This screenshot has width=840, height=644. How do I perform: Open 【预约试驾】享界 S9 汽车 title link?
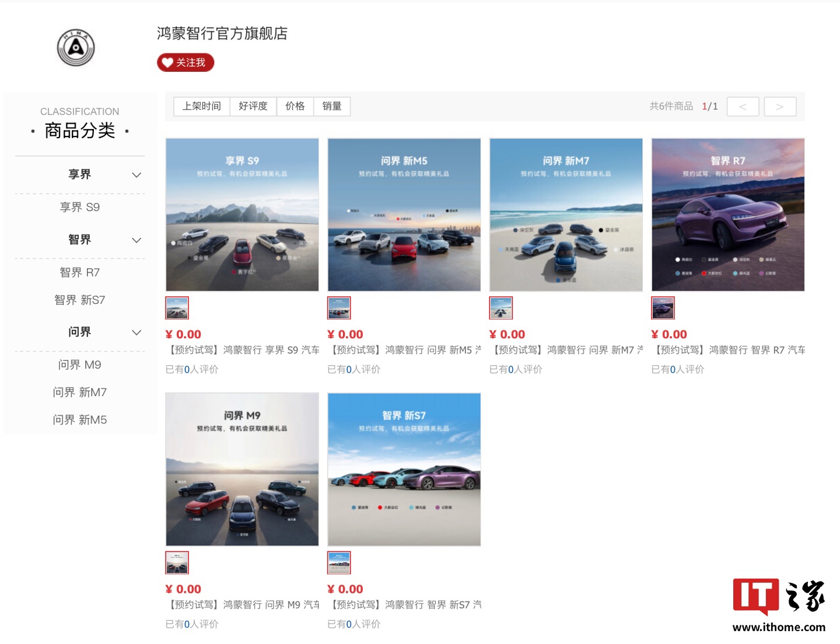pyautogui.click(x=243, y=350)
